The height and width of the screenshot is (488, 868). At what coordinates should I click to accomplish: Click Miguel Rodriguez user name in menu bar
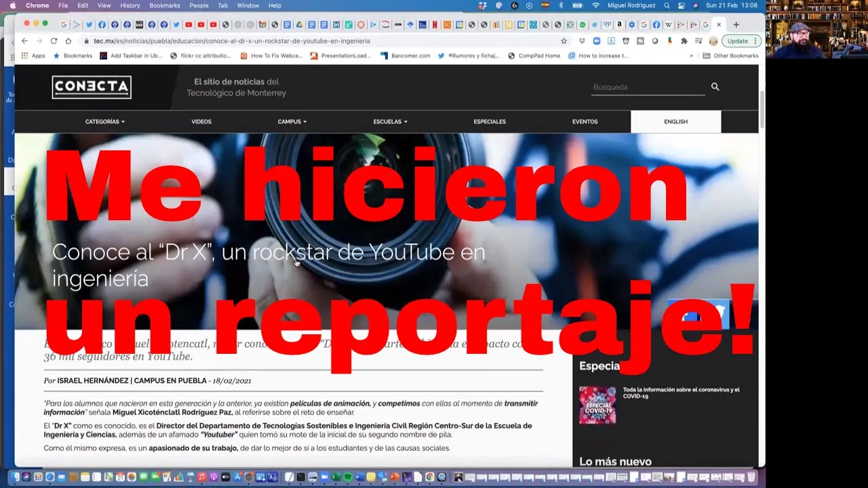(632, 5)
